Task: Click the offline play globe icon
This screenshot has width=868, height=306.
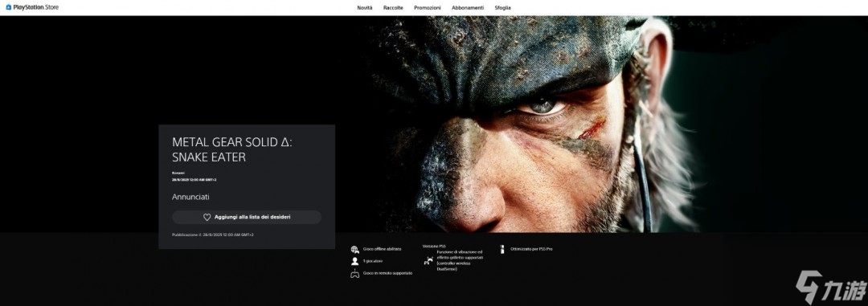Action: tap(355, 250)
